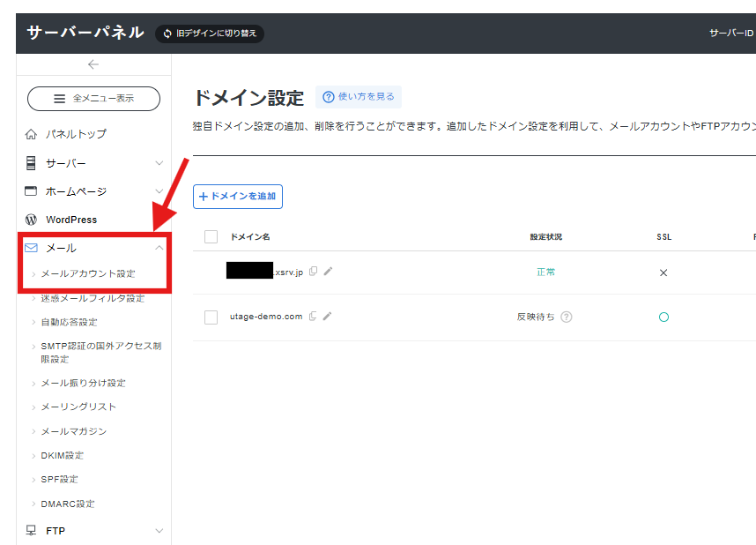Viewport: 756px width, 545px height.
Task: Switch to the old design with 旧デザインに切り替え
Action: (210, 34)
